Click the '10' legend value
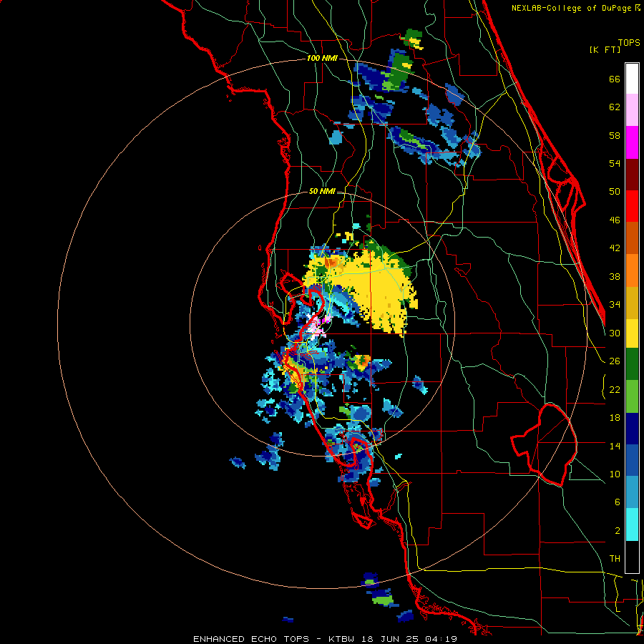 click(x=615, y=474)
